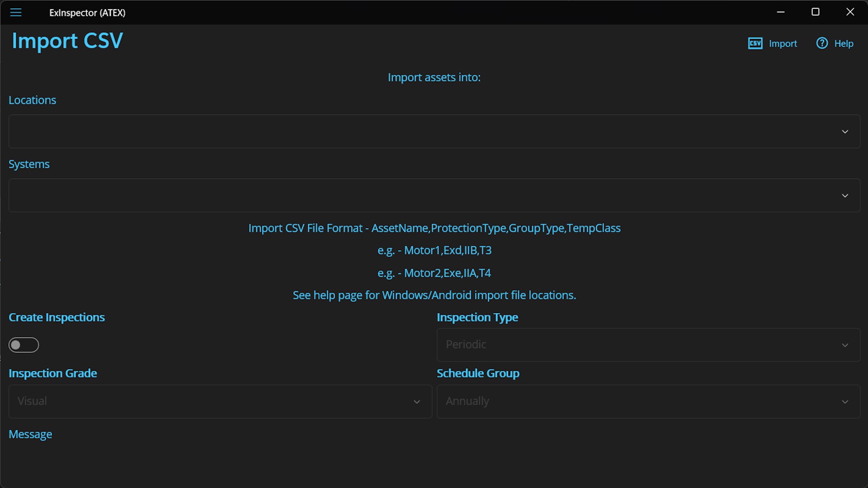868x488 pixels.
Task: Expand the Locations dropdown chevron
Action: click(x=844, y=131)
